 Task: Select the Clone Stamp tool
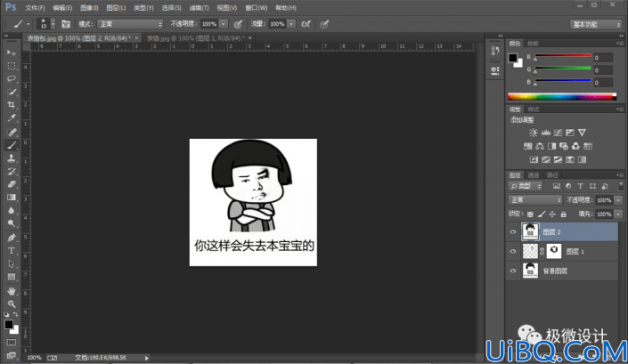12,158
